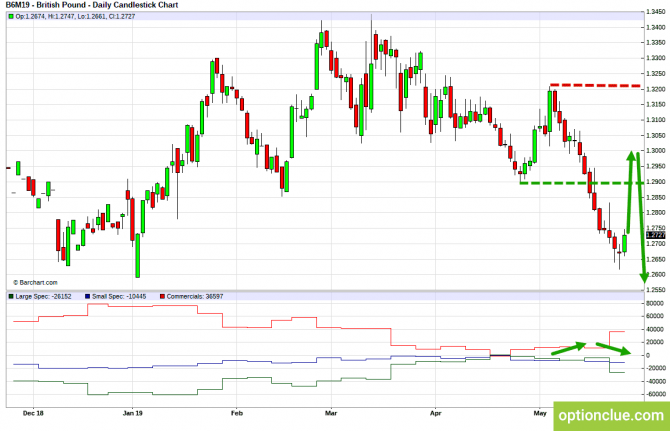670x431 pixels.
Task: Select the 'Large Spec: -26152' legend entry
Action: [x=40, y=296]
